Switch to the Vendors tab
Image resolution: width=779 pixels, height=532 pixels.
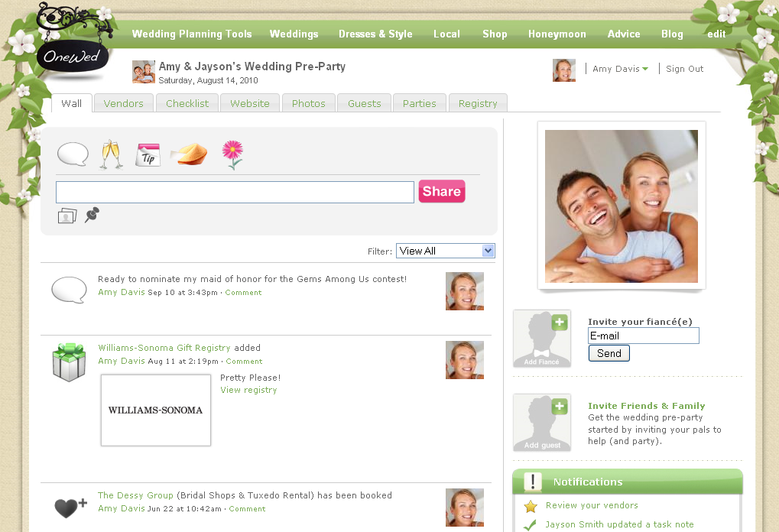pos(123,103)
